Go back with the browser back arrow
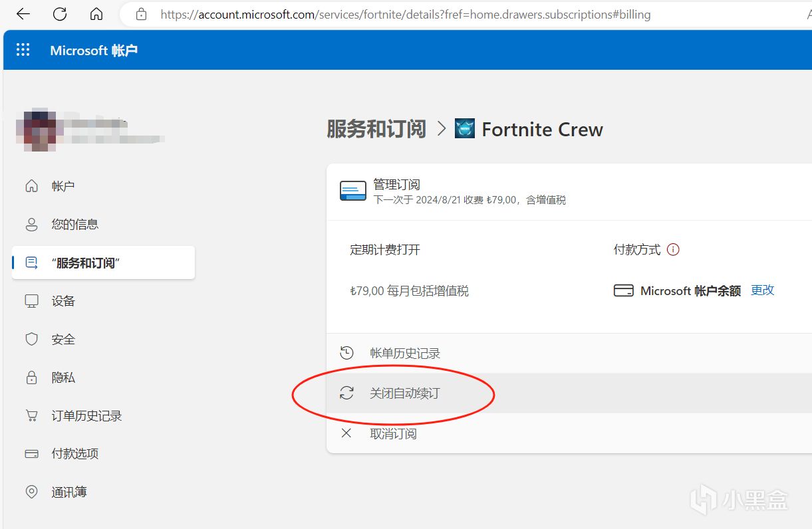Screen dimensions: 812x529 (23, 14)
